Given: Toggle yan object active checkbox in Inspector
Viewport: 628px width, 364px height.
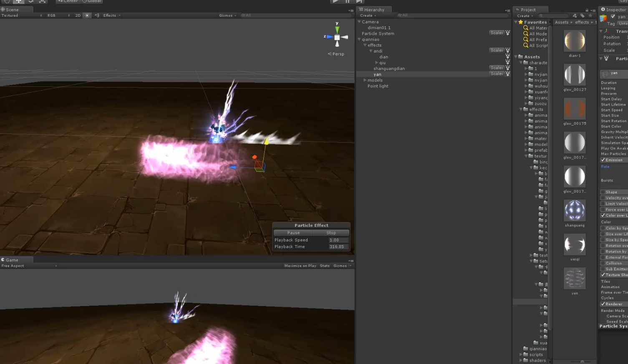Looking at the screenshot, I should [613, 17].
